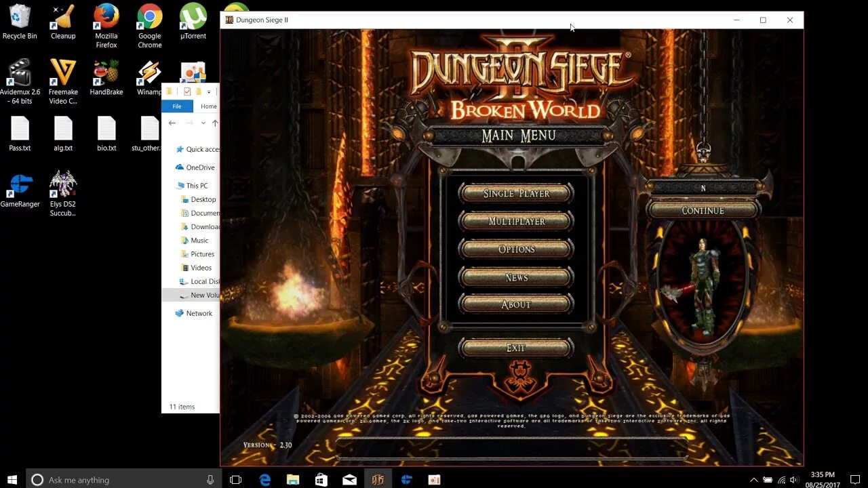
Task: Open Pictures folder in Explorer sidebar
Action: tap(197, 254)
